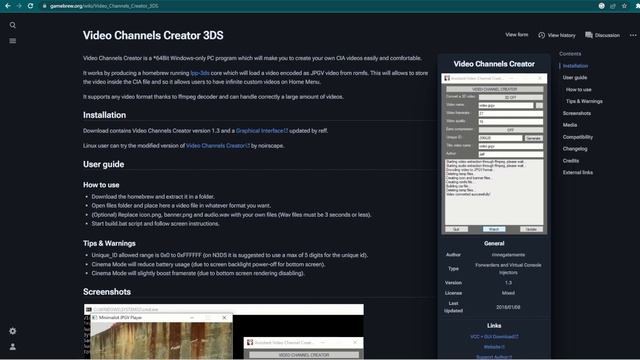Open the infobox Video Channels Creator image
This screenshot has width=640, height=360.
[x=494, y=154]
